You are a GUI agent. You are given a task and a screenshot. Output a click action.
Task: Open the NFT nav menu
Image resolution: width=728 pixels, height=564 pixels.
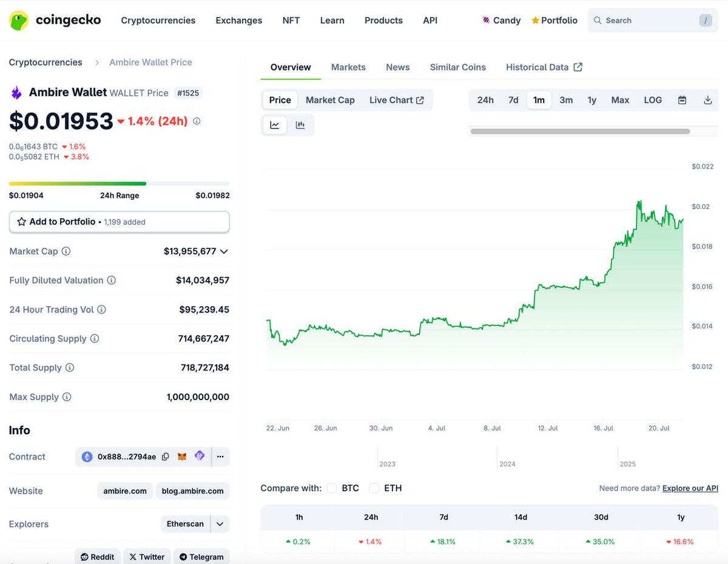tap(291, 20)
